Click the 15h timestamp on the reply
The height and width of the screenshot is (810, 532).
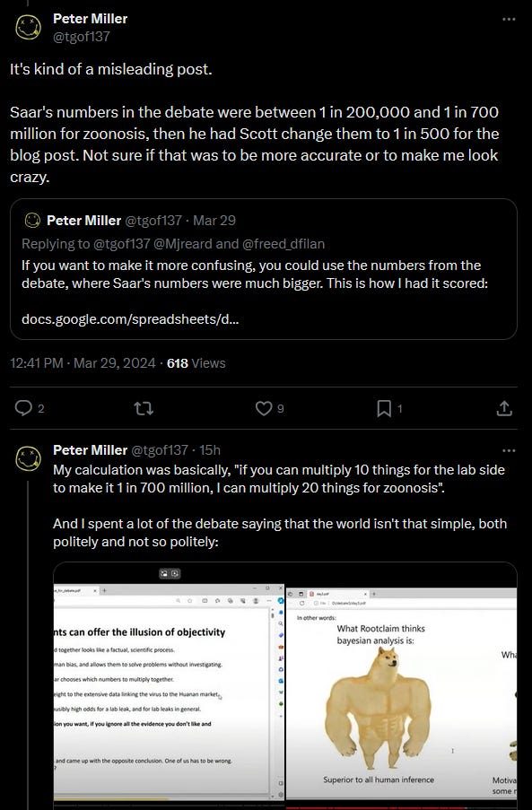point(210,450)
